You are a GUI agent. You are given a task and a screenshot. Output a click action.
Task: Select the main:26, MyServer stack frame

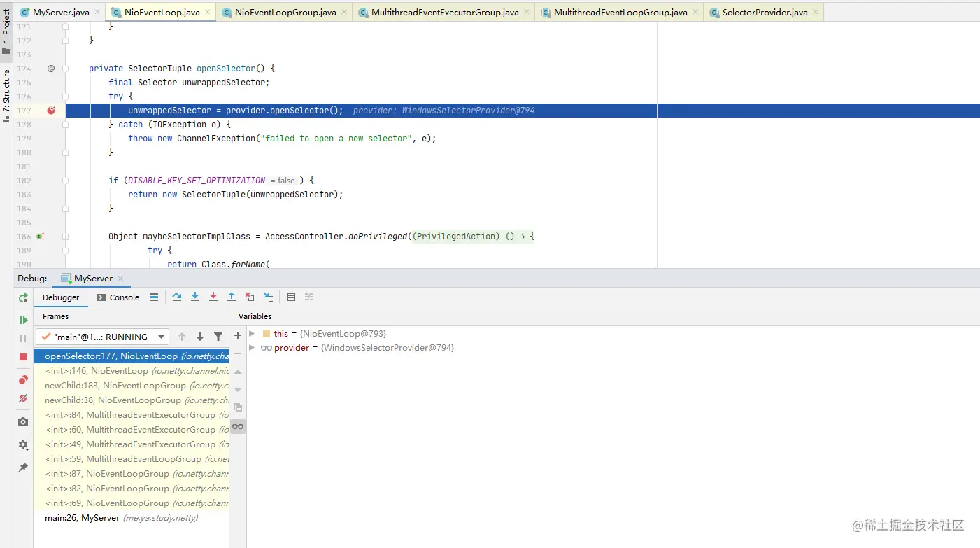pyautogui.click(x=132, y=518)
